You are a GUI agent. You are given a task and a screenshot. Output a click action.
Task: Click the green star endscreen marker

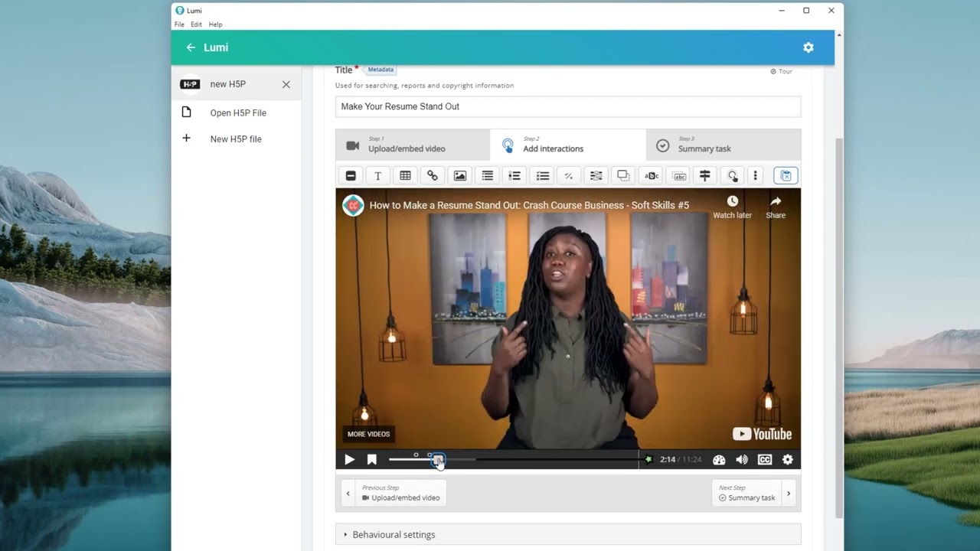point(648,460)
